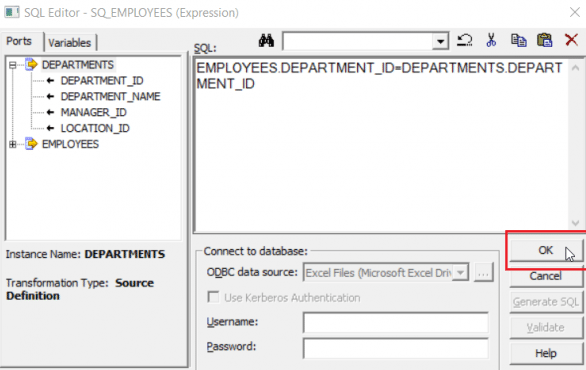Select the DEPARTMENTS source folder icon

(x=31, y=64)
